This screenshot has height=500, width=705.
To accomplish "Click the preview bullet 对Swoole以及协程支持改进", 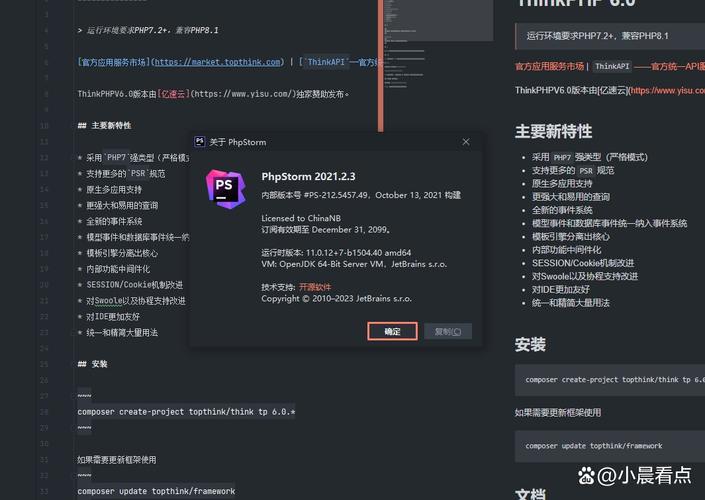I will pos(585,276).
